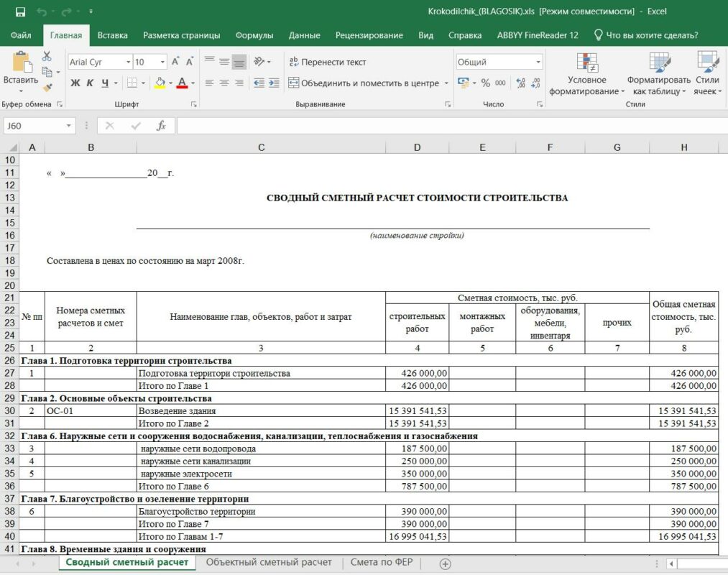Toggle bold formatting (Ж)

[x=75, y=83]
